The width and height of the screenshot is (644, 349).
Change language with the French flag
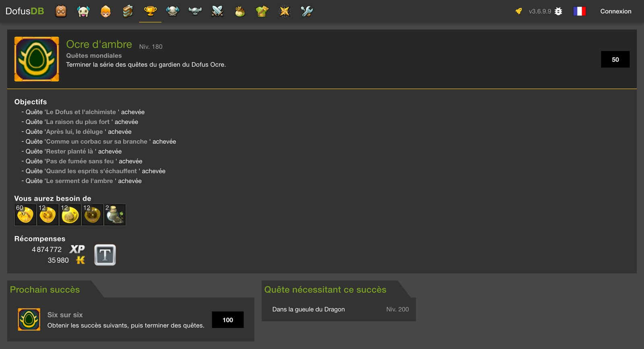coord(580,11)
